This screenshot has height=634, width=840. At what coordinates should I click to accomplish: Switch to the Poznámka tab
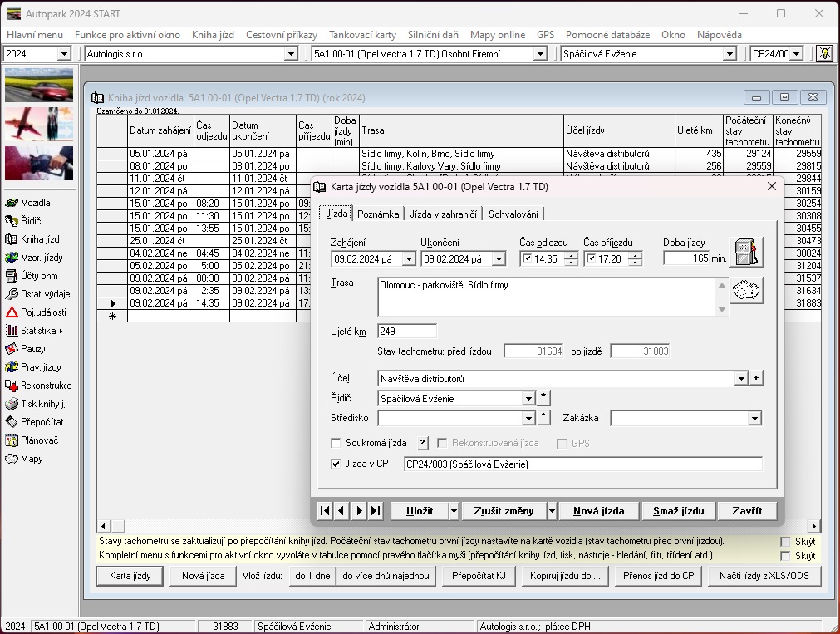coord(378,214)
